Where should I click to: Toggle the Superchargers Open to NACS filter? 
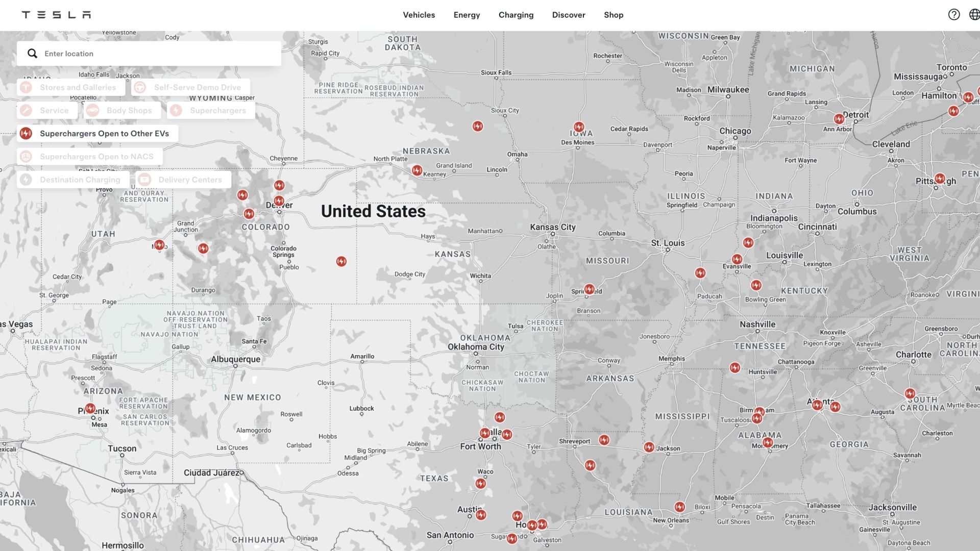pyautogui.click(x=90, y=157)
